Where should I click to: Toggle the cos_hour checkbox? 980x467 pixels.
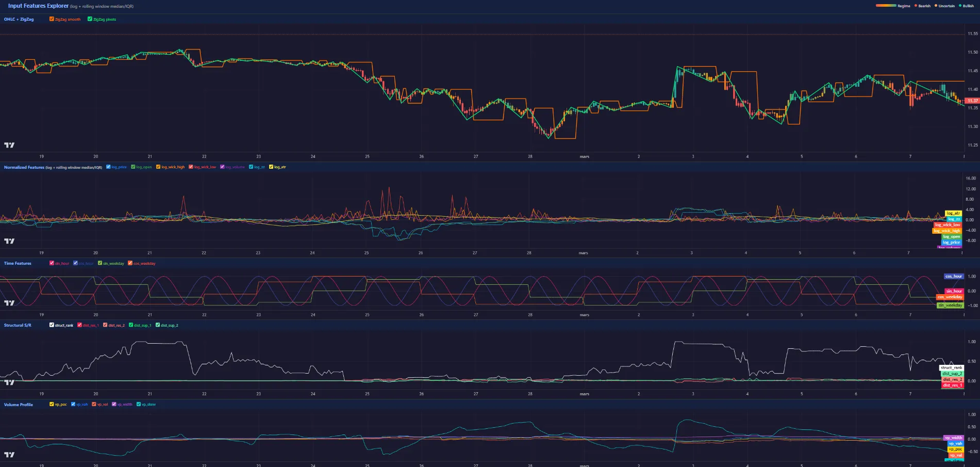pyautogui.click(x=75, y=263)
